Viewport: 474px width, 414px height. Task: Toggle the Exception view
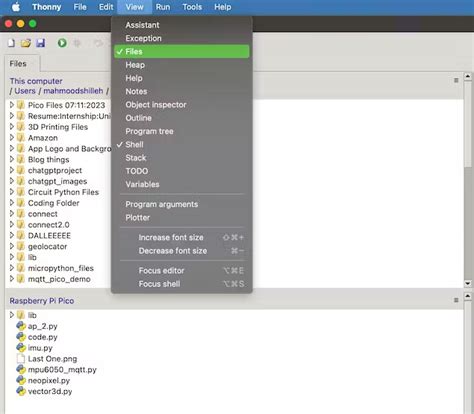[182, 38]
